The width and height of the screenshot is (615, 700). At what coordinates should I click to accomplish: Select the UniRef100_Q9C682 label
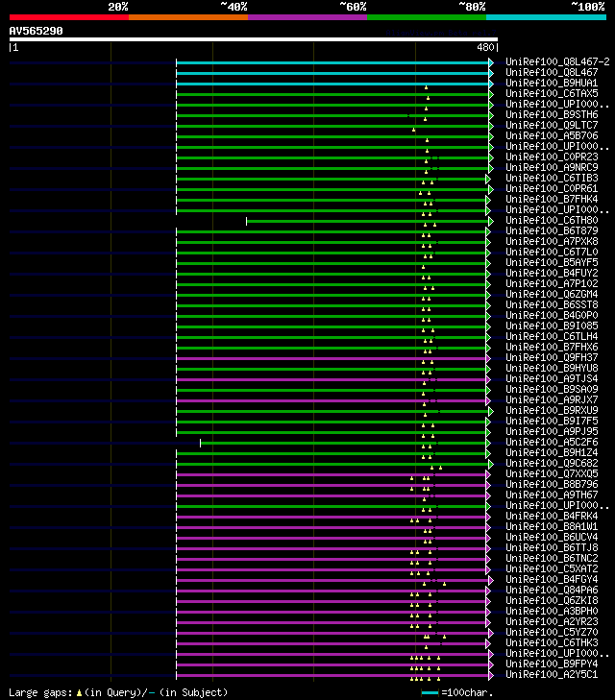click(552, 464)
